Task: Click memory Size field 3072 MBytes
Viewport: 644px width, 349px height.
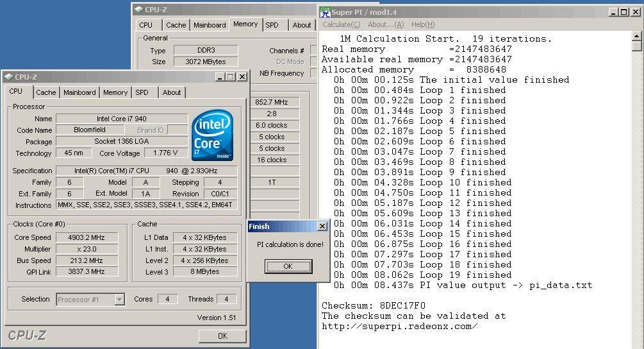Action: pos(206,62)
